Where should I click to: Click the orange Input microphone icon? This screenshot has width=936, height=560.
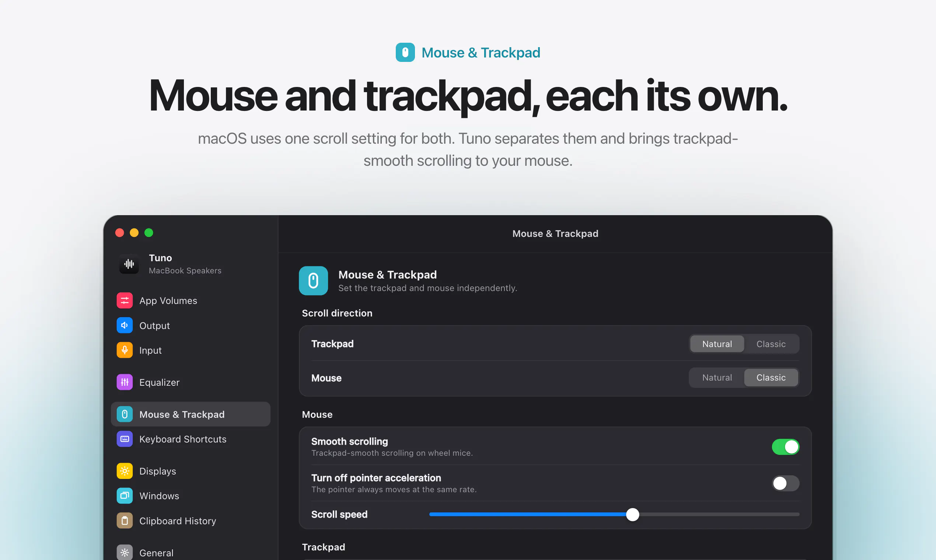click(x=125, y=350)
